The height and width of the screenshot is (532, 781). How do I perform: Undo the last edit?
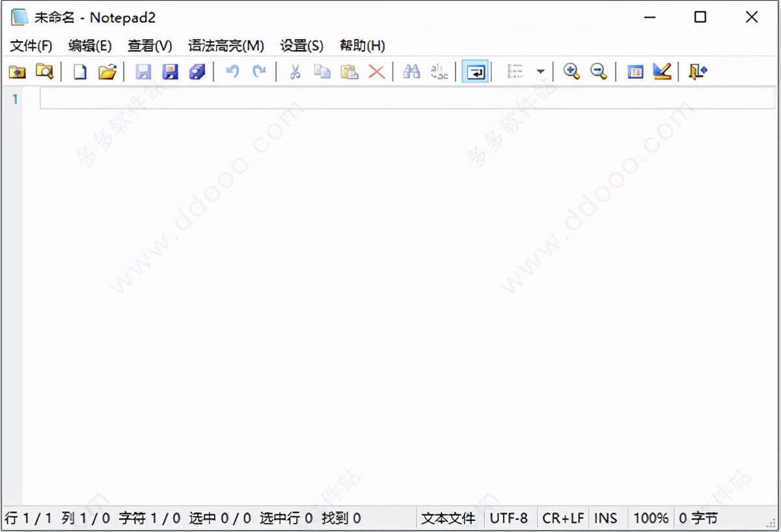pyautogui.click(x=232, y=72)
